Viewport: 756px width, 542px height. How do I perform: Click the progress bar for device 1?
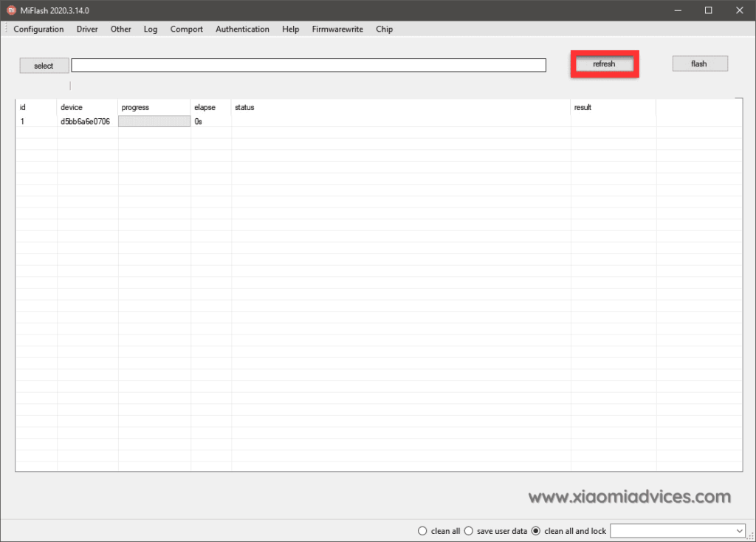[x=154, y=121]
